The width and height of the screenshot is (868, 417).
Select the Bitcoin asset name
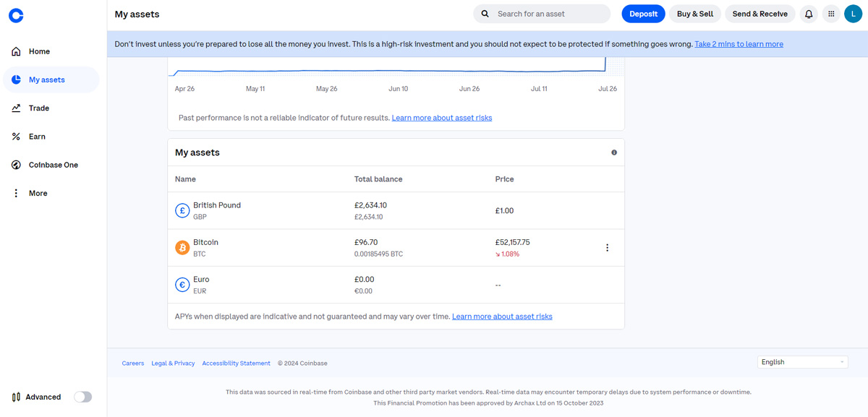pyautogui.click(x=205, y=242)
